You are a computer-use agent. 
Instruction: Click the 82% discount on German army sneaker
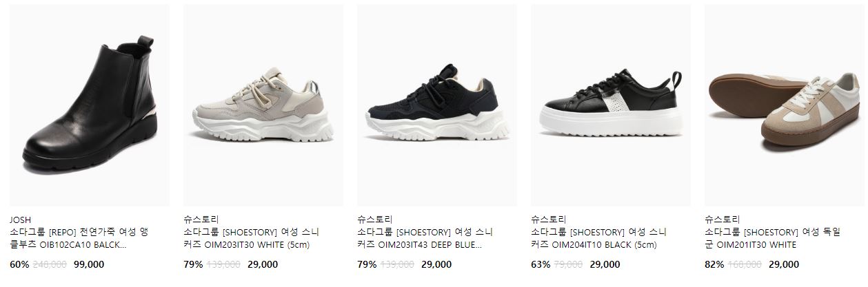[x=714, y=264]
